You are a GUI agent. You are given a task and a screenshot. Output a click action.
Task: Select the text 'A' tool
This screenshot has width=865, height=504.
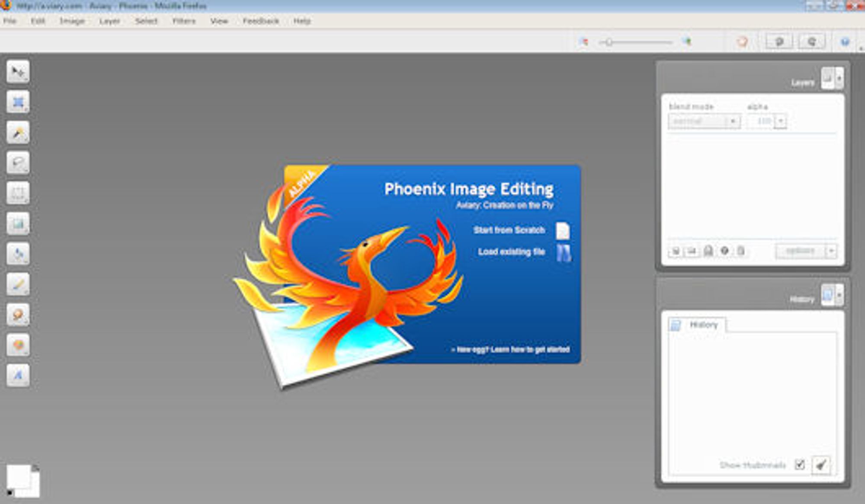[x=18, y=375]
